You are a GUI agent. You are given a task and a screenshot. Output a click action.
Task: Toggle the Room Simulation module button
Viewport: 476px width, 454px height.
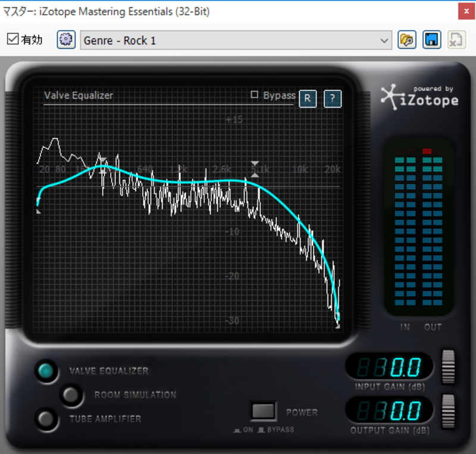click(71, 394)
